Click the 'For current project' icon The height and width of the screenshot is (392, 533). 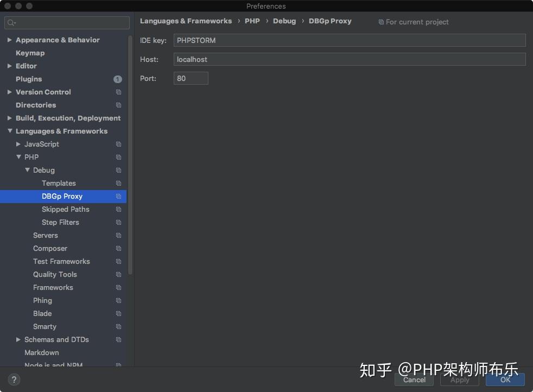pyautogui.click(x=382, y=22)
